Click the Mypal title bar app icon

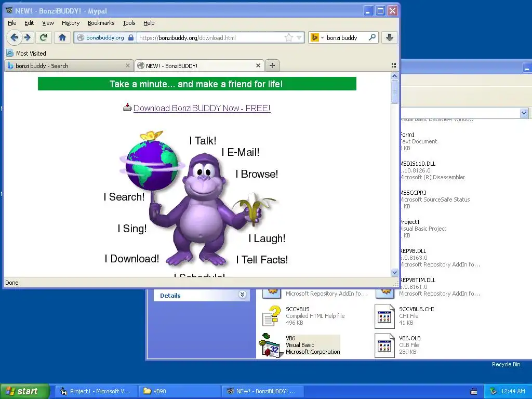pos(9,10)
